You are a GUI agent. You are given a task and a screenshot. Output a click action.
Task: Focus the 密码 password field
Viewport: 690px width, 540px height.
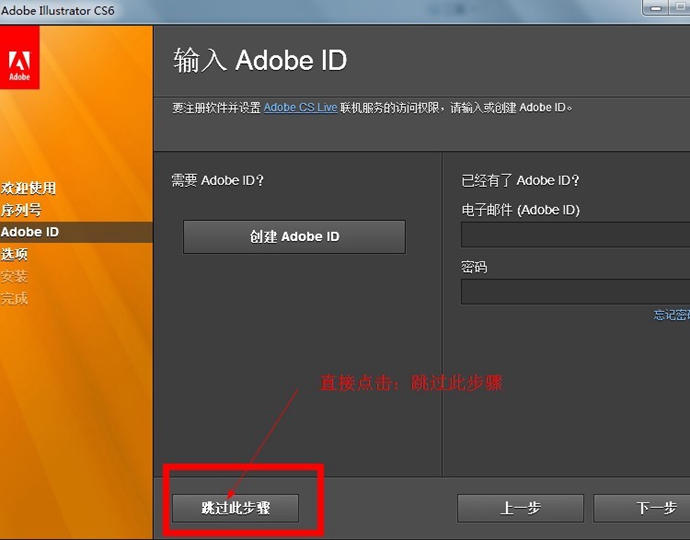tap(576, 291)
